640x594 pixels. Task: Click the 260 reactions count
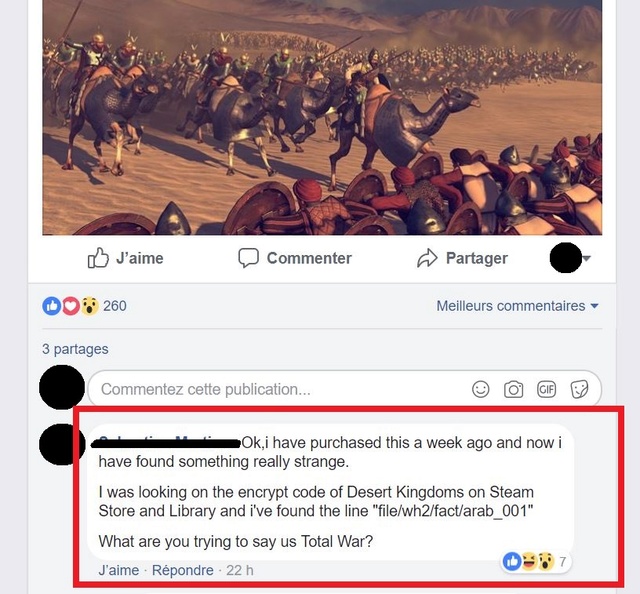pyautogui.click(x=115, y=306)
